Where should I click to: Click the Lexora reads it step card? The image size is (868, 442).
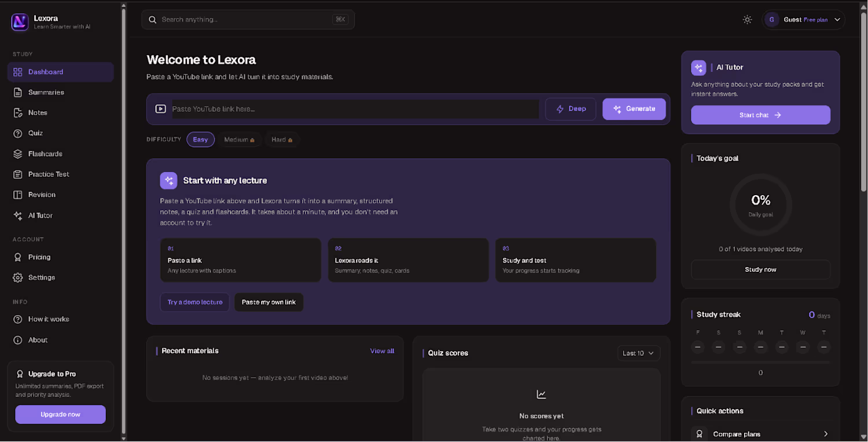408,260
